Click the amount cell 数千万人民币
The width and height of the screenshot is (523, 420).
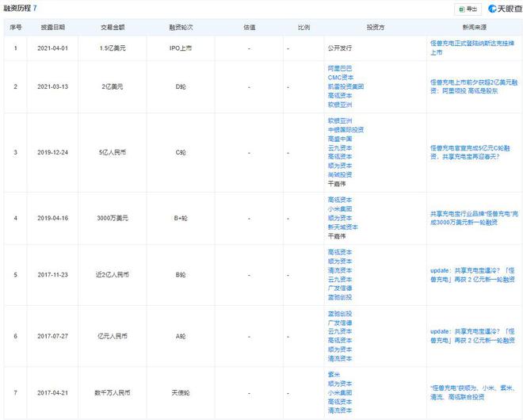click(x=113, y=392)
